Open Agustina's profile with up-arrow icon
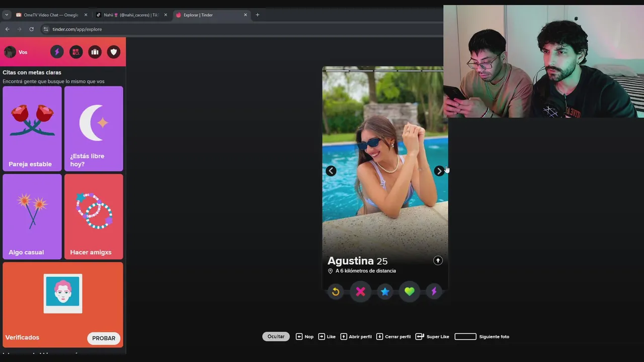 pyautogui.click(x=438, y=260)
